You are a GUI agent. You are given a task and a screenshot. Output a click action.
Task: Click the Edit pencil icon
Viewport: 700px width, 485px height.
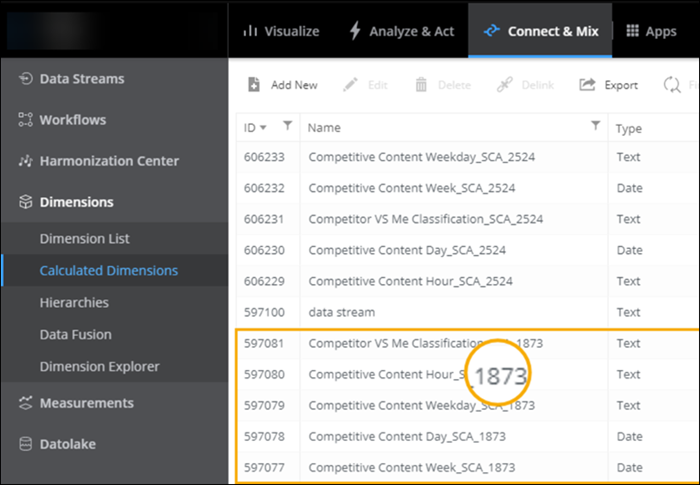(350, 84)
